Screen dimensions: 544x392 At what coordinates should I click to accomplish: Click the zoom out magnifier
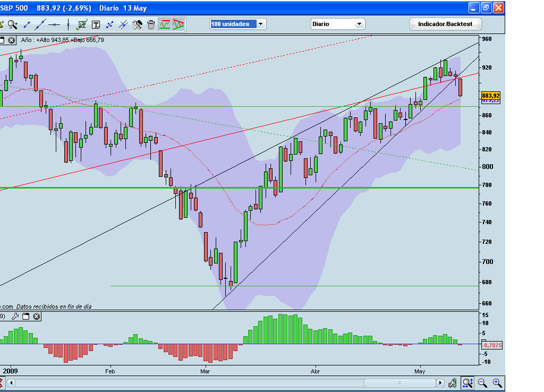tap(482, 383)
